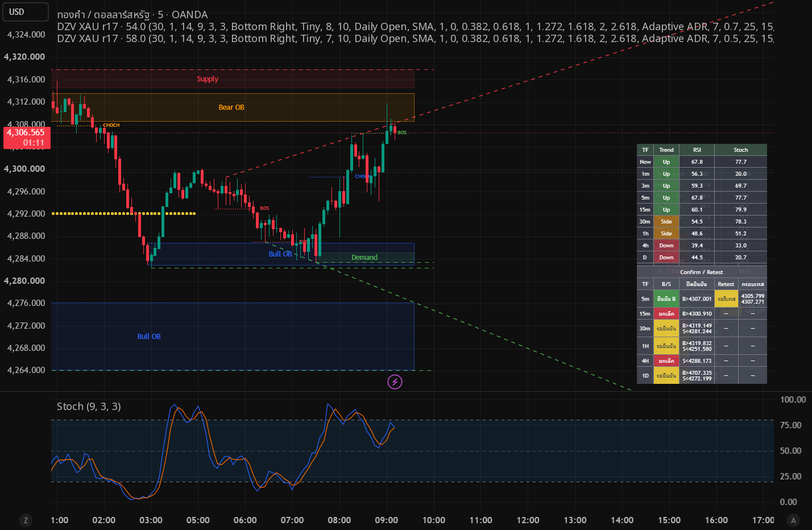Viewport: 812px width, 530px height.
Task: Click the purple lightning bolt icon
Action: click(395, 382)
